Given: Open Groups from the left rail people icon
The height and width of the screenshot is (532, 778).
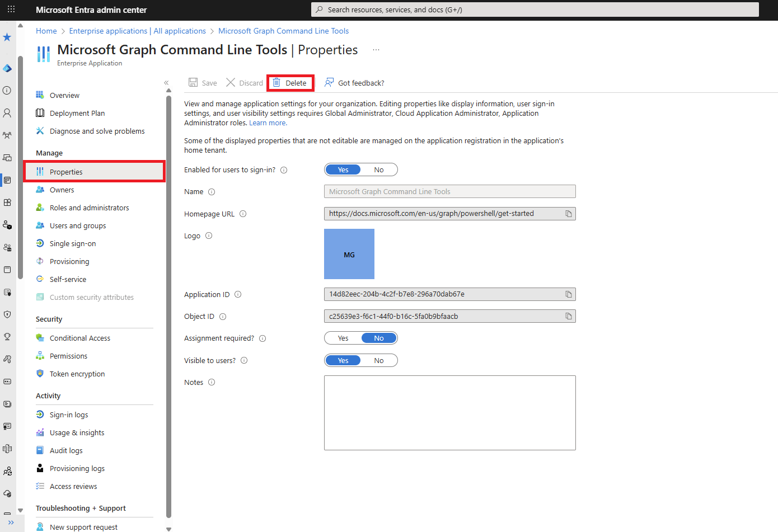Looking at the screenshot, I should (7, 135).
